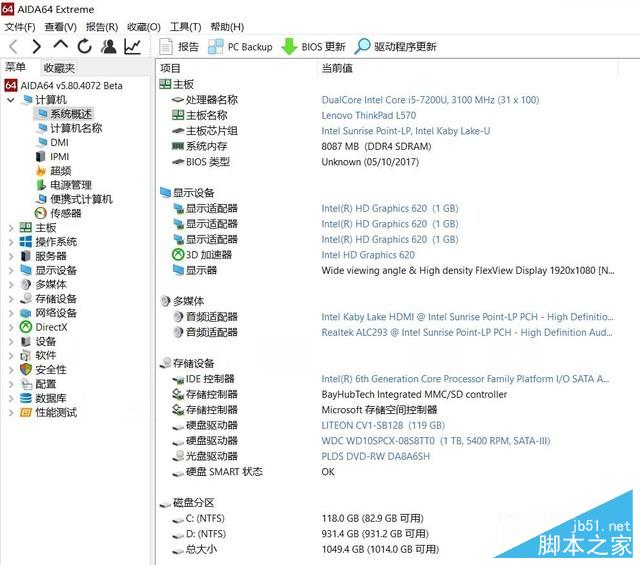Expand the 网络设备 tree node

click(11, 313)
